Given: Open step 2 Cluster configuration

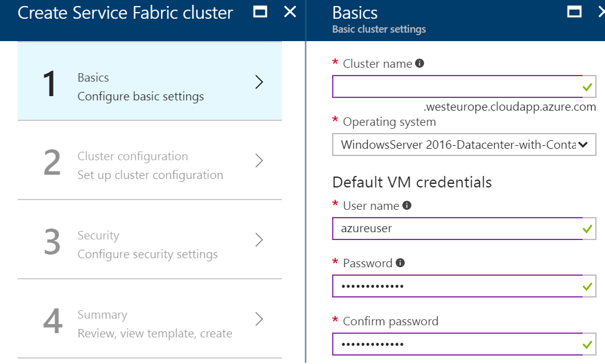Looking at the screenshot, I should coord(149,160).
